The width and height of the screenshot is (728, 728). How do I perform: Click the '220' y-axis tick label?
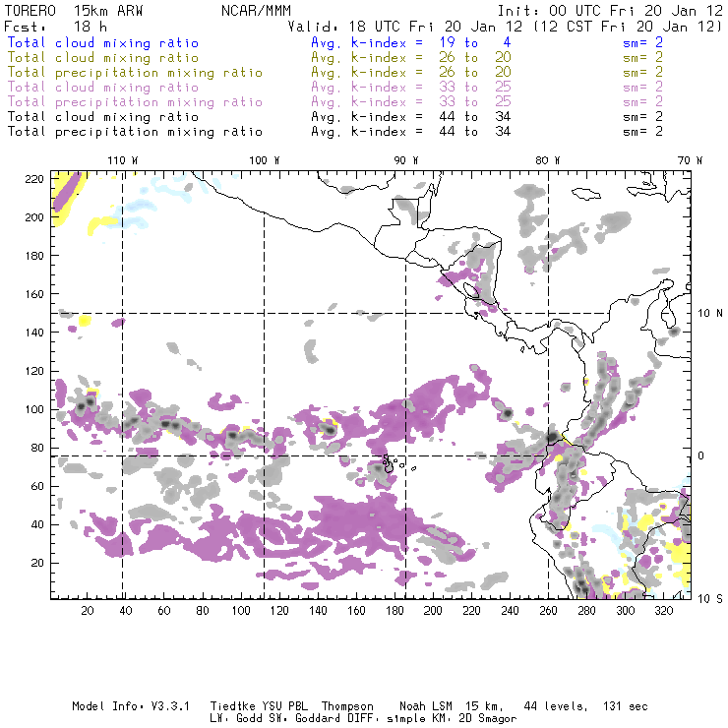[34, 179]
